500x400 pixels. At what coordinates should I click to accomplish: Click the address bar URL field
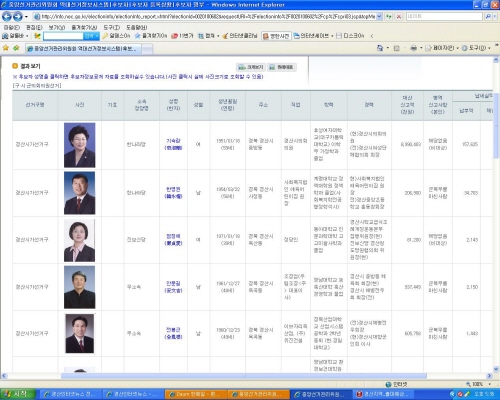click(208, 16)
